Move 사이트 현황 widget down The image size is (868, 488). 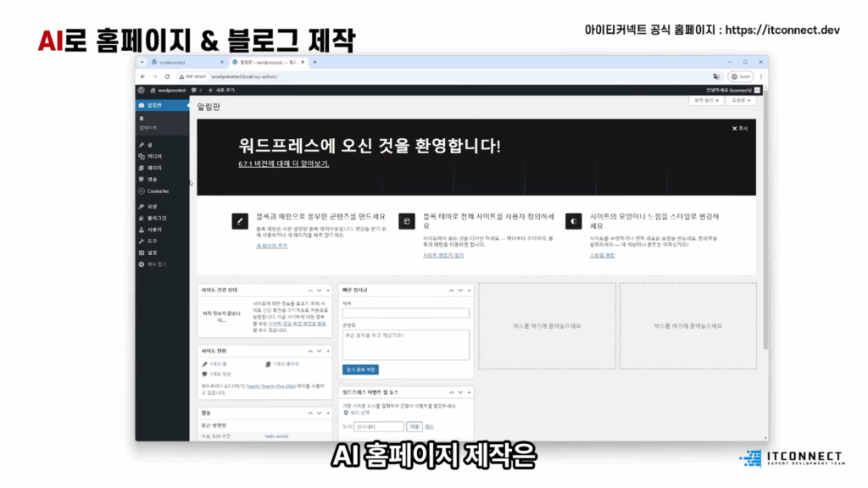pyautogui.click(x=319, y=352)
